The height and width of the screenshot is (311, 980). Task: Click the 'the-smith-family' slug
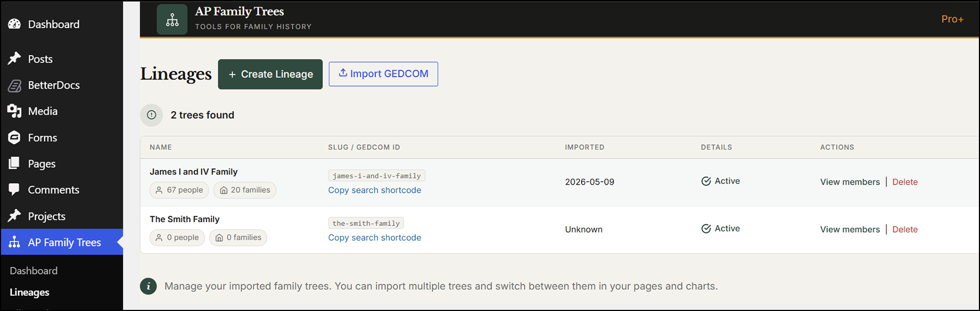366,223
